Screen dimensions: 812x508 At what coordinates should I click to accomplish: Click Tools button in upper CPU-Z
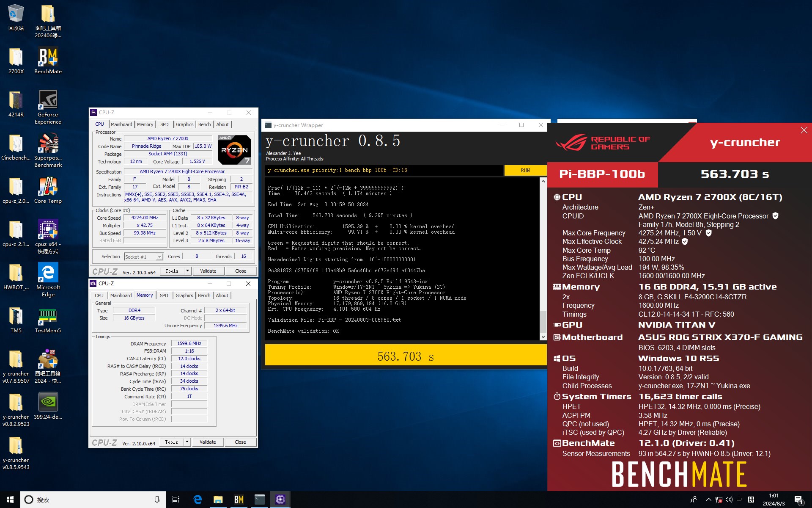coord(172,271)
